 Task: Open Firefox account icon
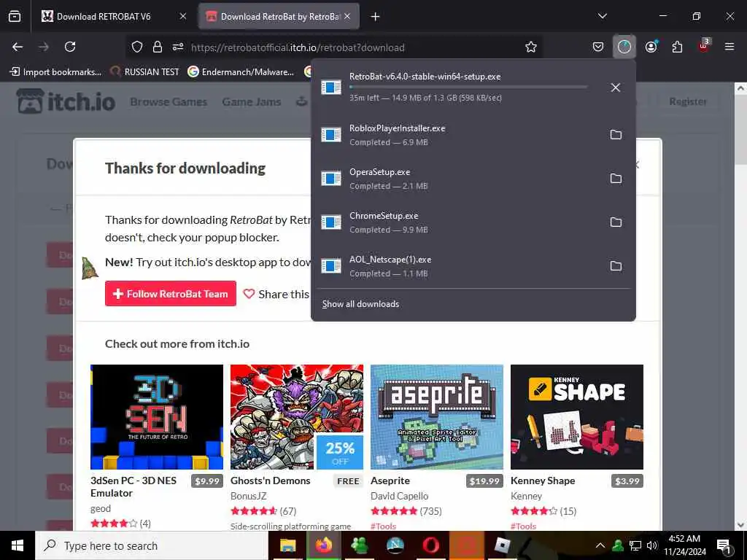coord(651,47)
